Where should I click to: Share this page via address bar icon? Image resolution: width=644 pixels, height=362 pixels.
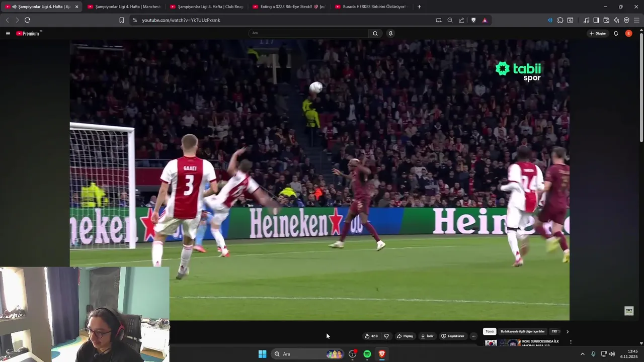click(x=461, y=20)
